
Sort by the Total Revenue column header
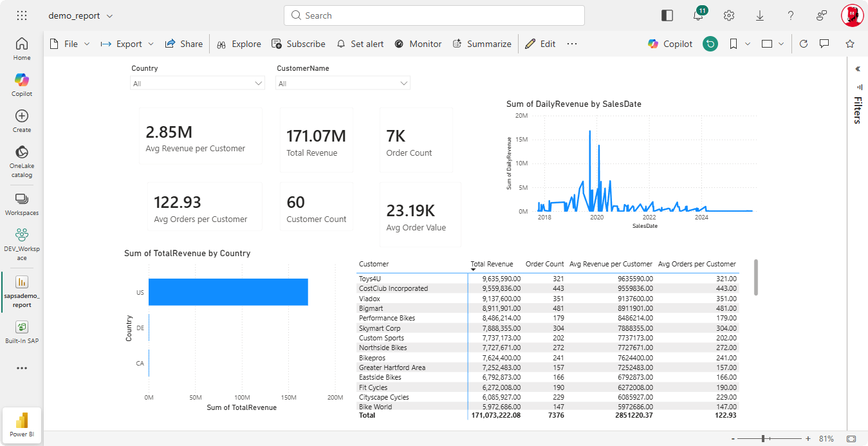tap(492, 264)
